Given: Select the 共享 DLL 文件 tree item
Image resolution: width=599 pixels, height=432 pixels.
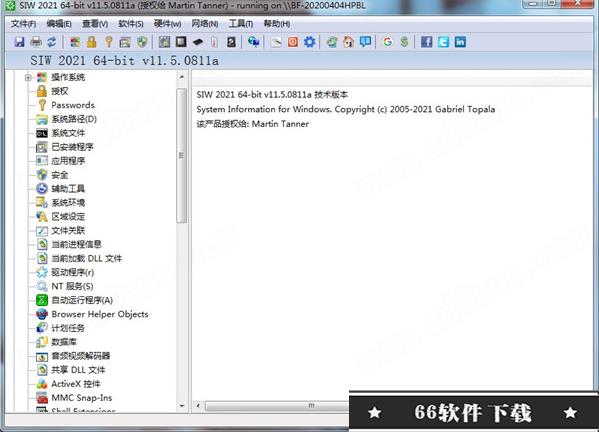Looking at the screenshot, I should pos(78,370).
